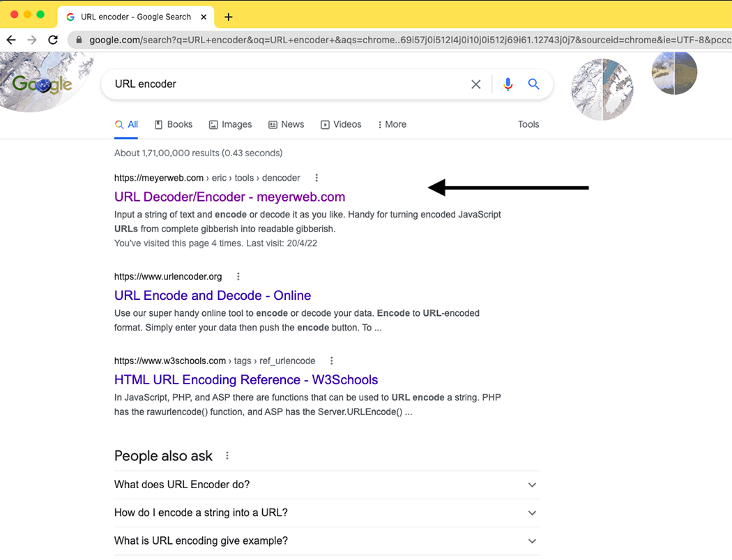
Task: Open HTML URL Encoding Reference W3Schools link
Action: pyautogui.click(x=246, y=380)
